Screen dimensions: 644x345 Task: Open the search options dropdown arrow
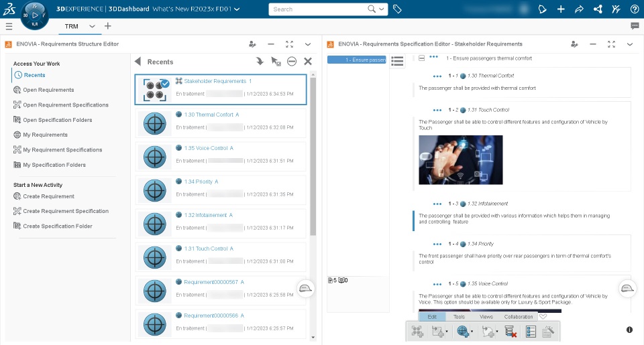(x=382, y=9)
